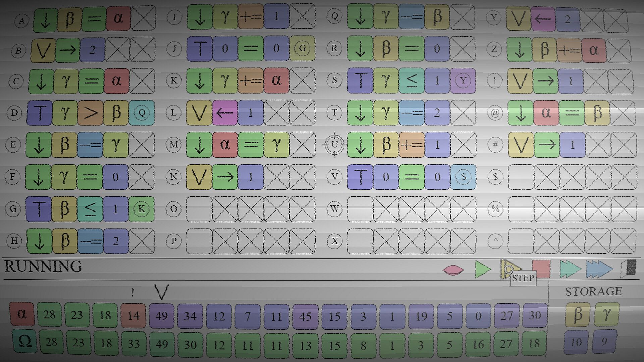Click the dark exit door icon
This screenshot has height=362, width=644.
click(629, 268)
